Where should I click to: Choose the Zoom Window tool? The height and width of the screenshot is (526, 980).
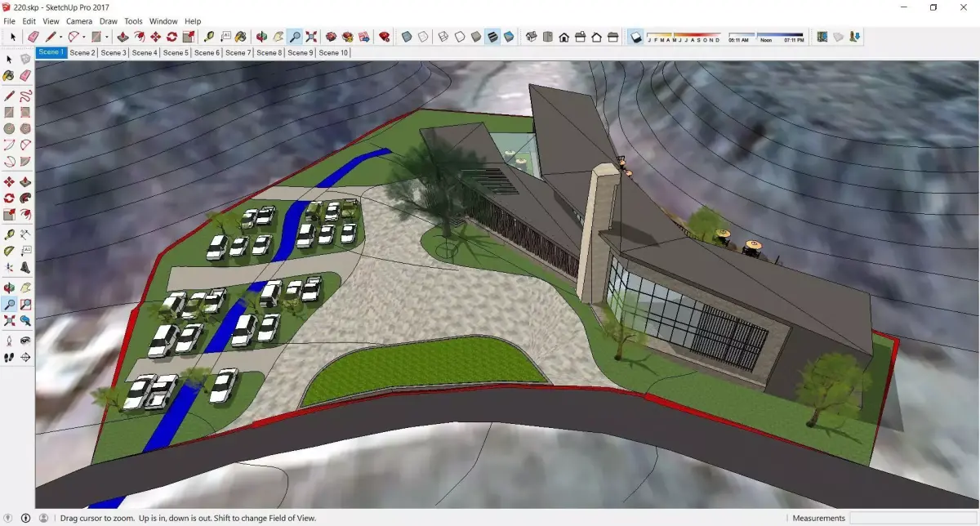[24, 304]
